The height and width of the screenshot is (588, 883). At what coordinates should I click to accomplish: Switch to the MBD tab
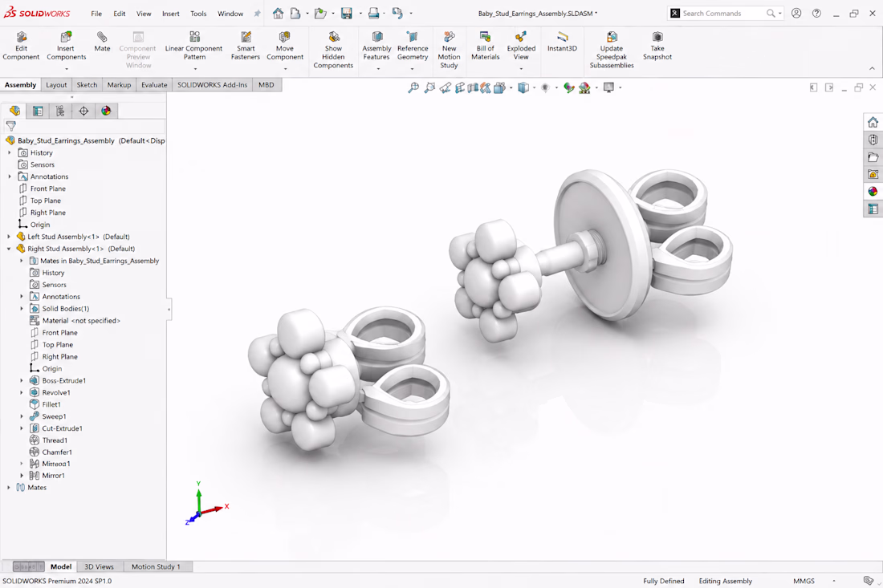coord(267,85)
